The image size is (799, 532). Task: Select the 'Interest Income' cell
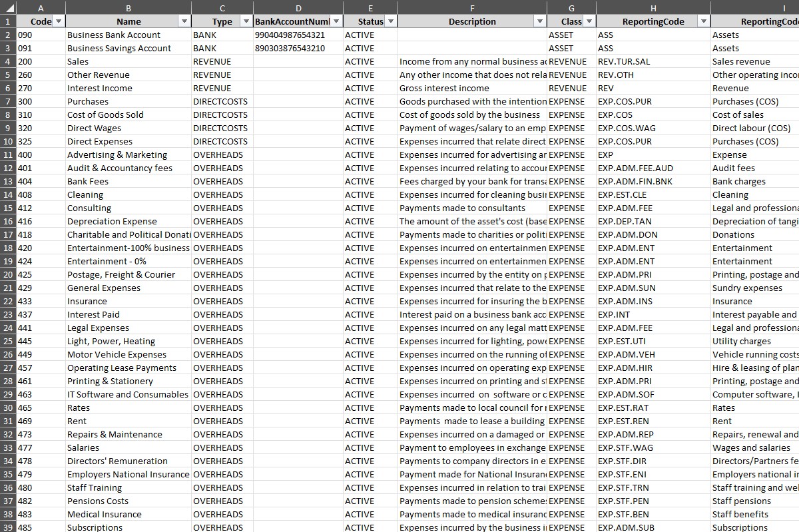coord(129,88)
